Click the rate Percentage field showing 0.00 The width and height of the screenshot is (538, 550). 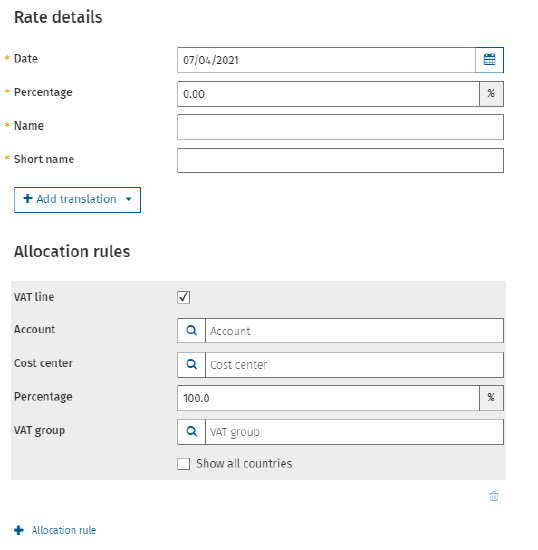tap(328, 94)
